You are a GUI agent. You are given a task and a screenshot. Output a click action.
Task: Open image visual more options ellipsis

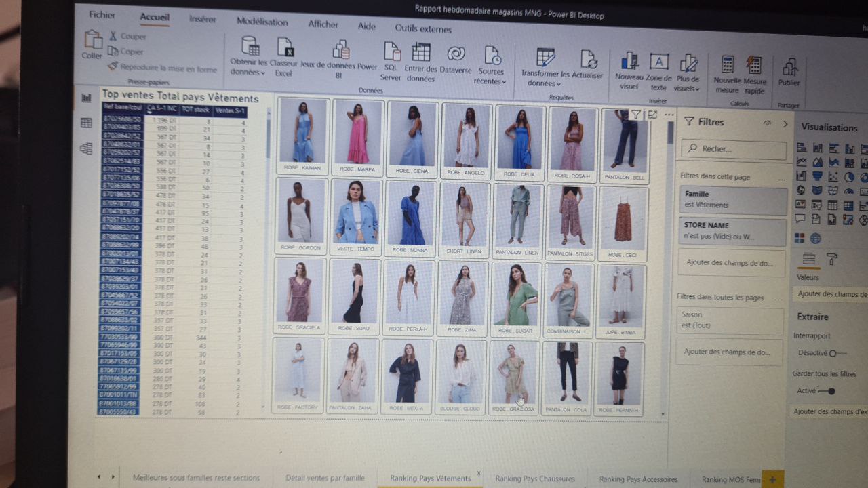click(x=669, y=115)
